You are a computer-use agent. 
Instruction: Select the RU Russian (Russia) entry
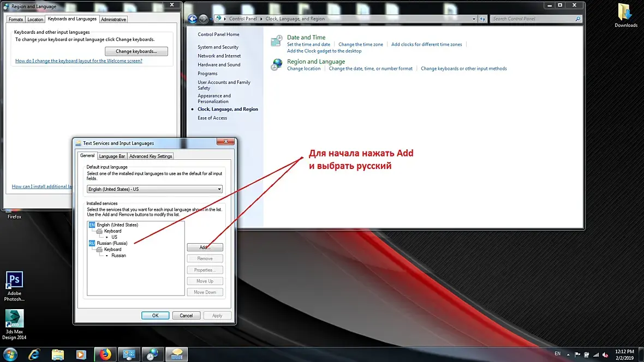[108, 243]
